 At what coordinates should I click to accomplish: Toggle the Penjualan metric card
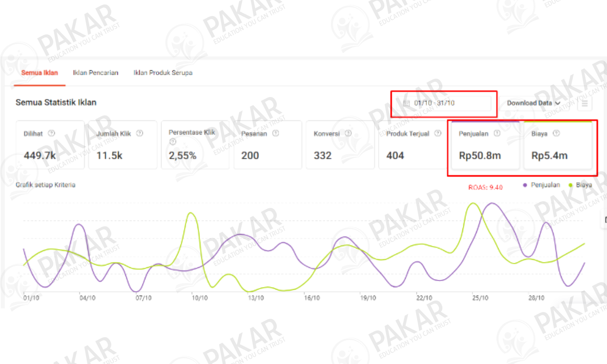click(485, 146)
